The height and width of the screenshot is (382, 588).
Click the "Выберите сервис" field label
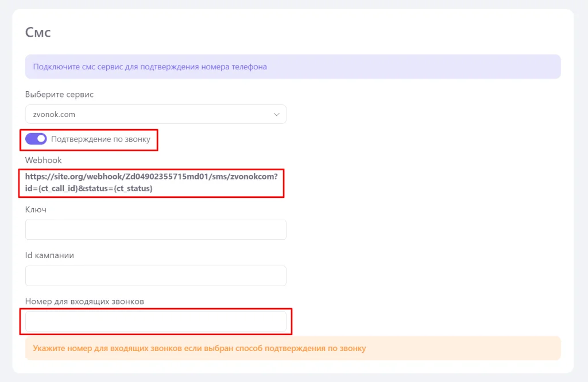click(x=59, y=94)
